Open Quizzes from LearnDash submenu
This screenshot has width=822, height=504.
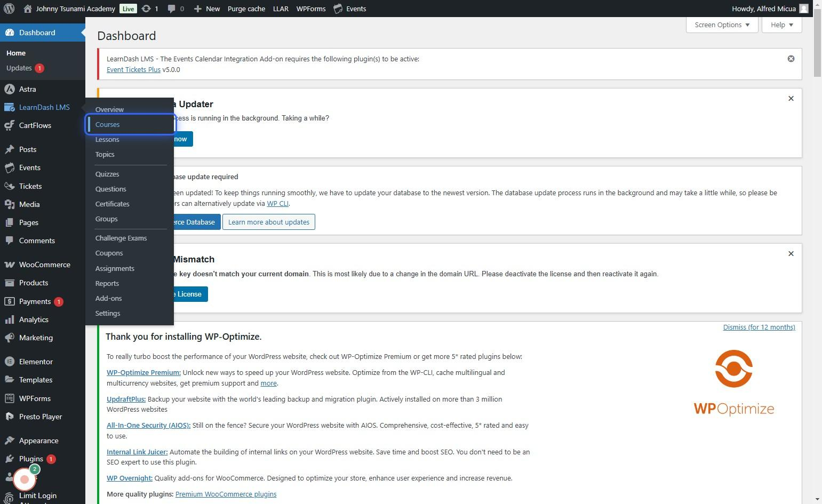107,174
